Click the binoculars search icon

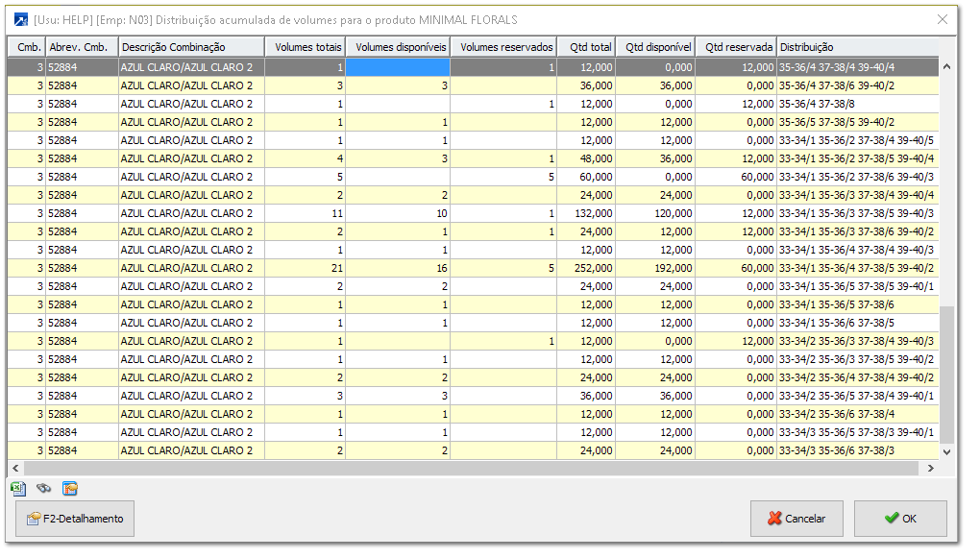click(43, 488)
